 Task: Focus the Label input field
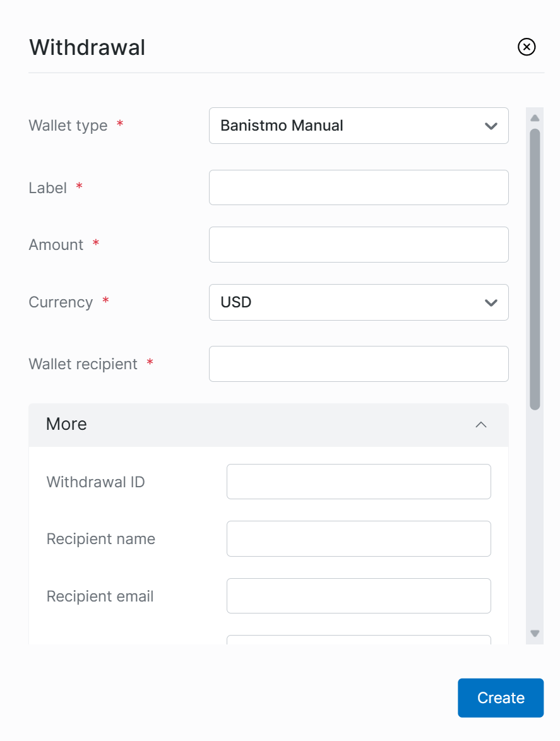point(359,187)
